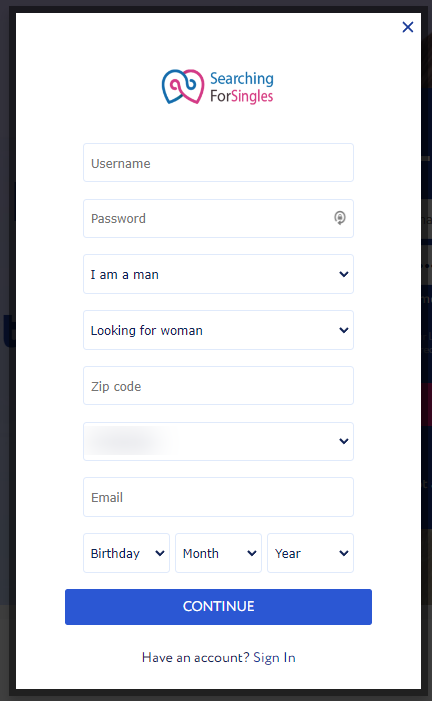This screenshot has width=432, height=701.
Task: Click the Searching For Singles heart logo
Action: tap(182, 87)
